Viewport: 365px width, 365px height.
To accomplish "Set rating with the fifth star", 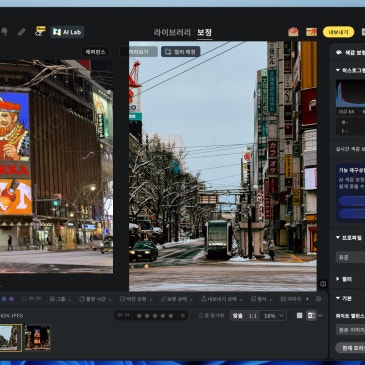I will [x=171, y=315].
